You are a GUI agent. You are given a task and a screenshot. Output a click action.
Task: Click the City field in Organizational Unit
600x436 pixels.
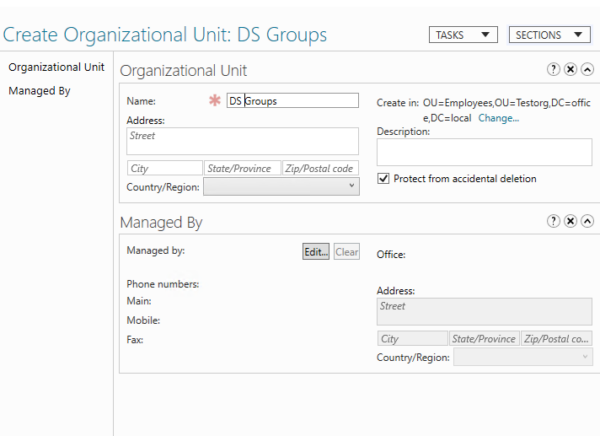(x=165, y=168)
